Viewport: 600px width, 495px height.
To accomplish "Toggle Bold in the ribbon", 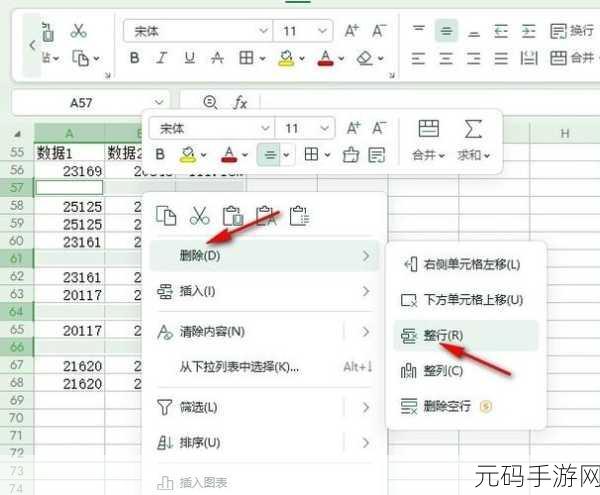I will point(134,58).
